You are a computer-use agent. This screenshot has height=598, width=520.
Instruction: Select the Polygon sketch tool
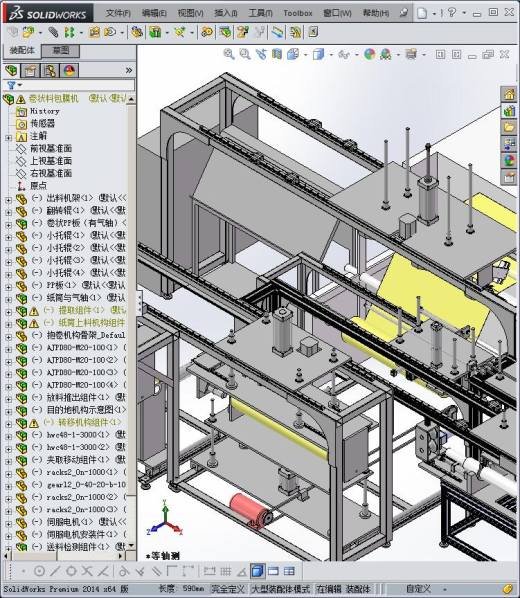tap(71, 571)
